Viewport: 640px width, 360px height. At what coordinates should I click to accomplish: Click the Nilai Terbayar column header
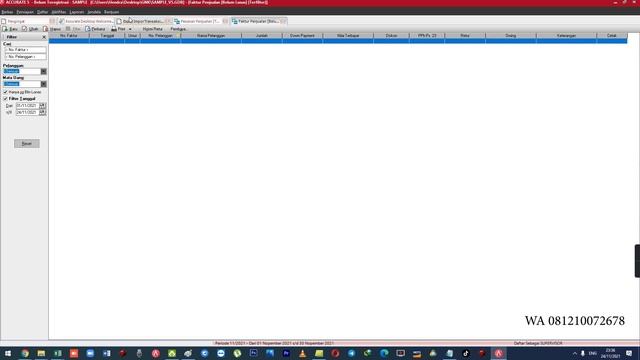348,36
